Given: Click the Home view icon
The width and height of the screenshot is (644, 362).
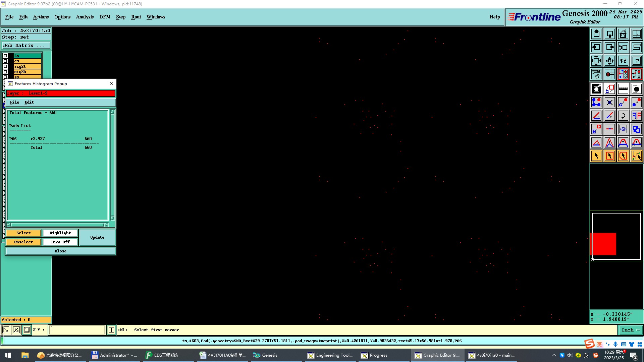Looking at the screenshot, I should click(623, 34).
